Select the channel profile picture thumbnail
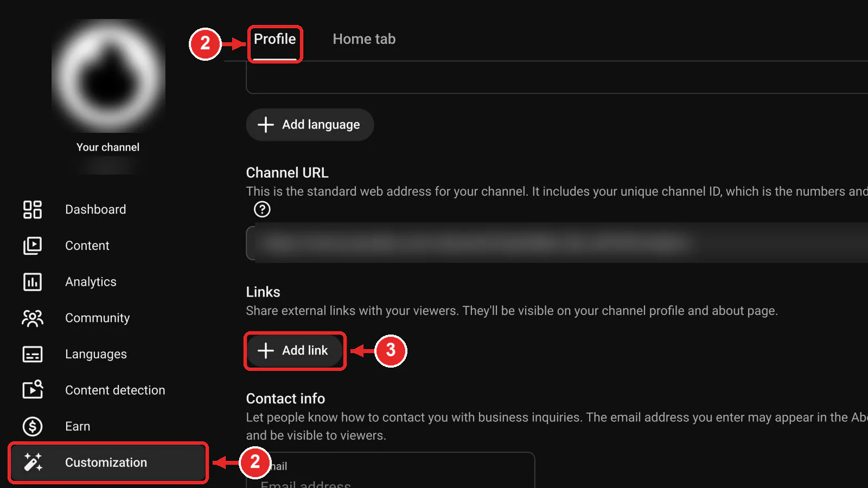The image size is (868, 488). point(108,76)
